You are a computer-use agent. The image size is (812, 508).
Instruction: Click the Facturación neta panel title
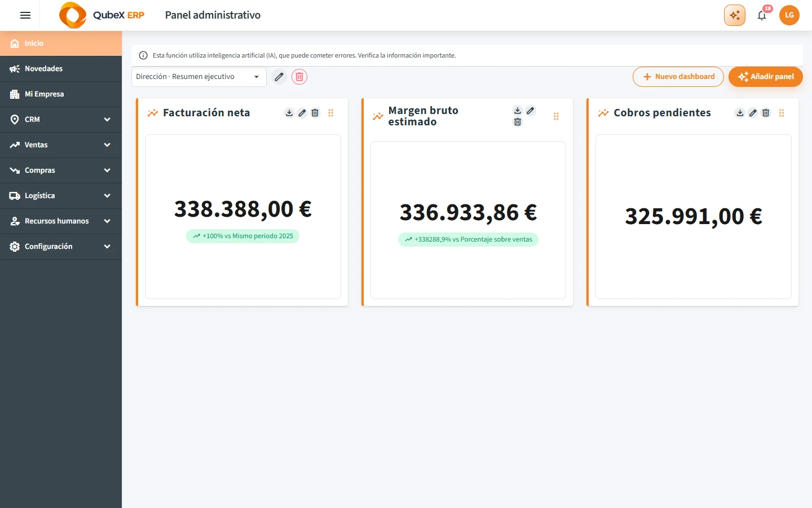(206, 113)
